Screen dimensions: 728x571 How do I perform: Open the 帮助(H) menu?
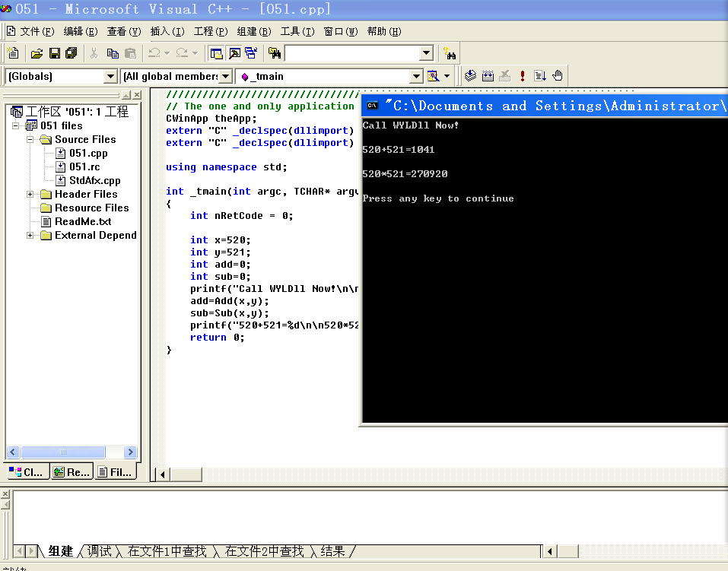[x=384, y=32]
